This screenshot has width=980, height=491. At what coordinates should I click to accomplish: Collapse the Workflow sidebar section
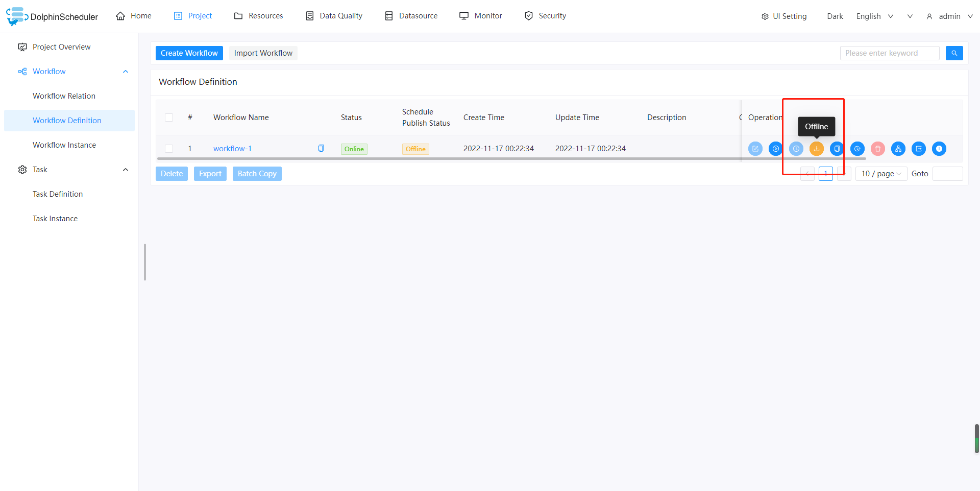click(126, 72)
